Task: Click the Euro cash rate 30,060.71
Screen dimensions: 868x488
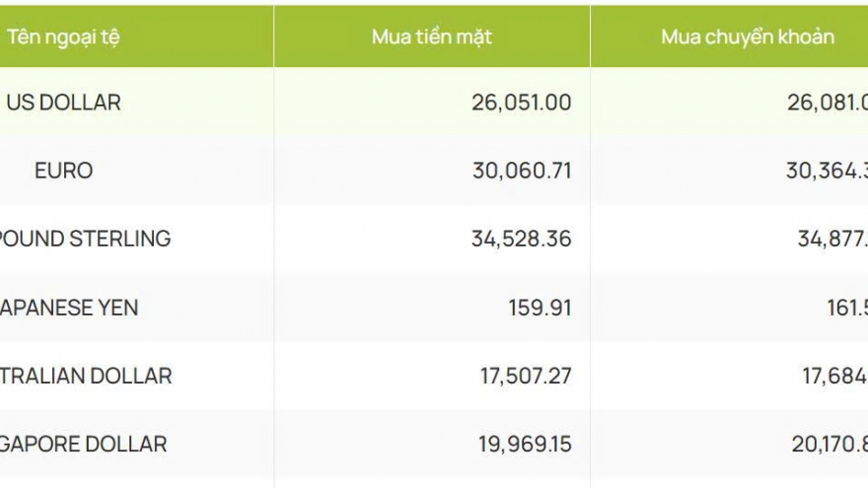Action: [522, 171]
